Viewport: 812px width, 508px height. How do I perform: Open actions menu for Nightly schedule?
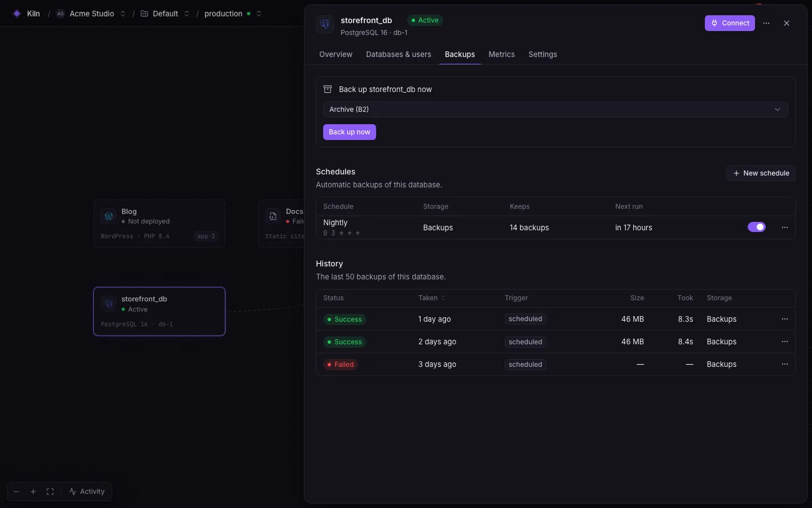[x=785, y=227]
